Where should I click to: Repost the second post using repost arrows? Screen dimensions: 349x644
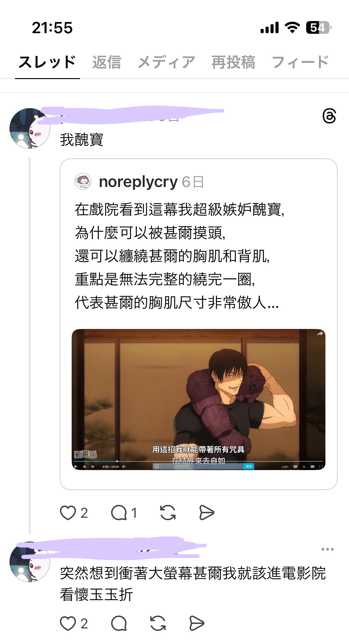[x=158, y=624]
